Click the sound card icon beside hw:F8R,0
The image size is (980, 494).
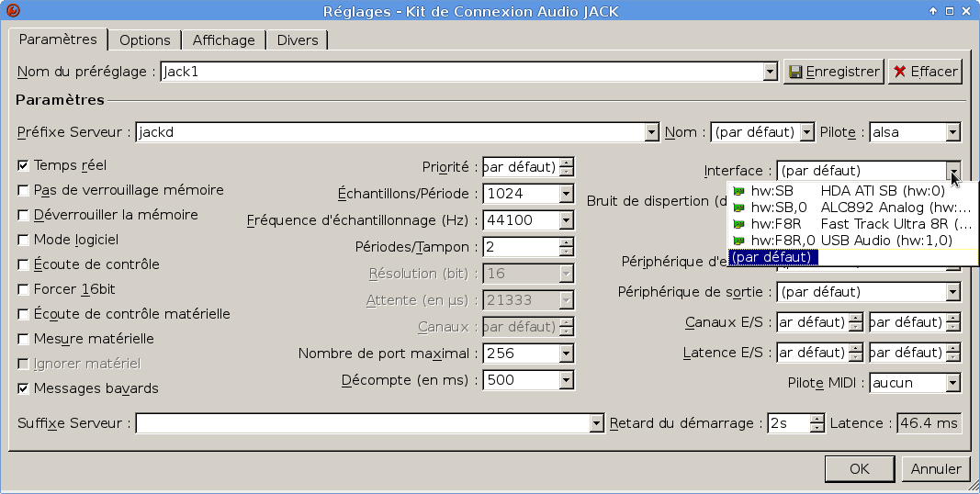click(x=738, y=241)
